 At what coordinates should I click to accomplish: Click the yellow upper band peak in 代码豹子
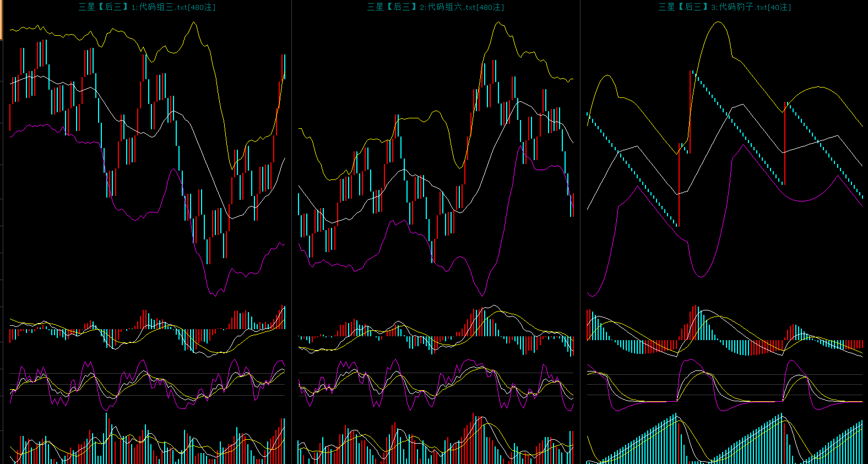[718, 23]
